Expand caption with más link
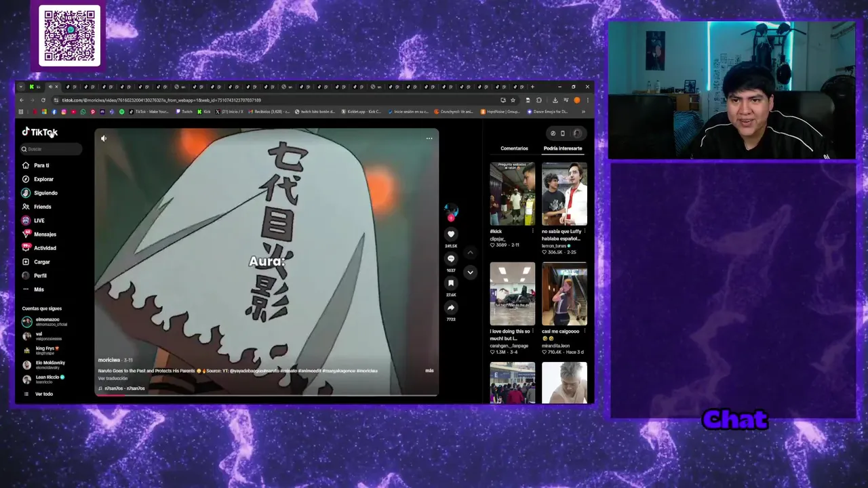 tap(429, 371)
